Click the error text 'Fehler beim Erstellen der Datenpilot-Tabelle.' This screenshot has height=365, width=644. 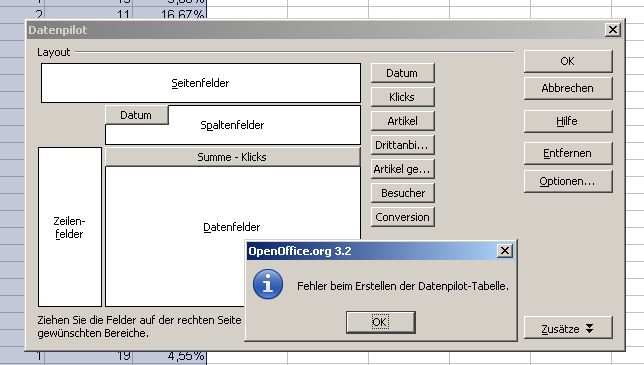(403, 286)
